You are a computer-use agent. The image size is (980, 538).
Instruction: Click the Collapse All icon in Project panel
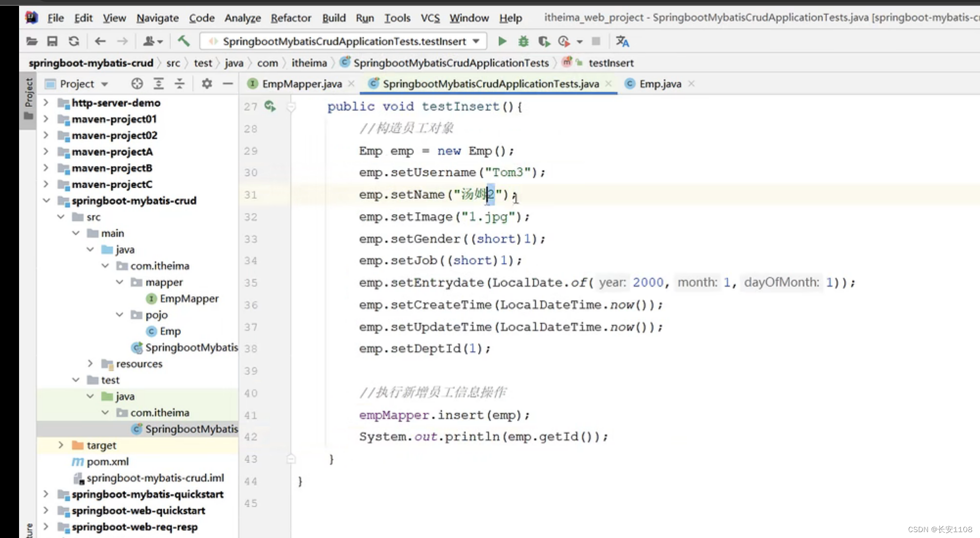(x=179, y=84)
